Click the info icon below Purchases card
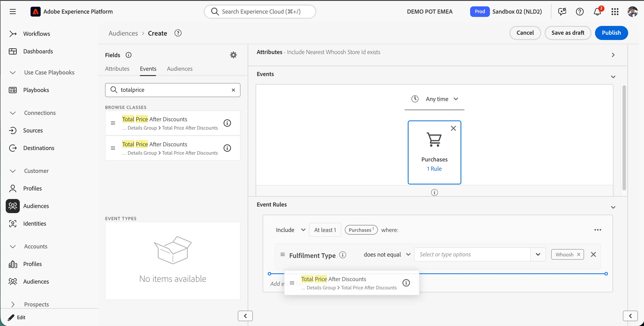The height and width of the screenshot is (326, 644). point(435,192)
